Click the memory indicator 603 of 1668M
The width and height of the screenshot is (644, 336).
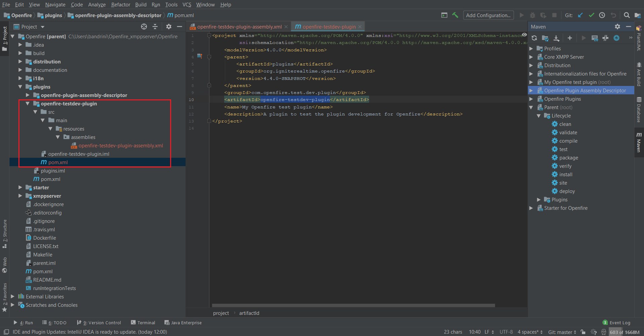[625, 332]
